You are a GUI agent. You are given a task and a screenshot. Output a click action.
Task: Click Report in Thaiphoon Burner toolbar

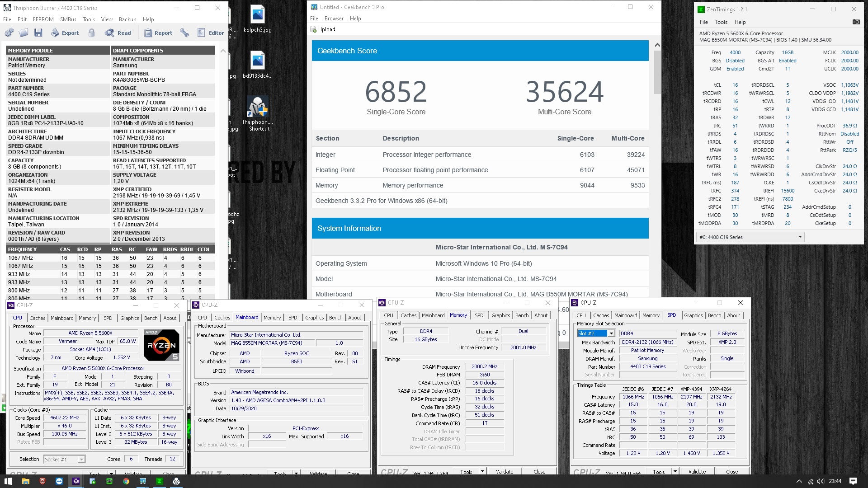158,33
